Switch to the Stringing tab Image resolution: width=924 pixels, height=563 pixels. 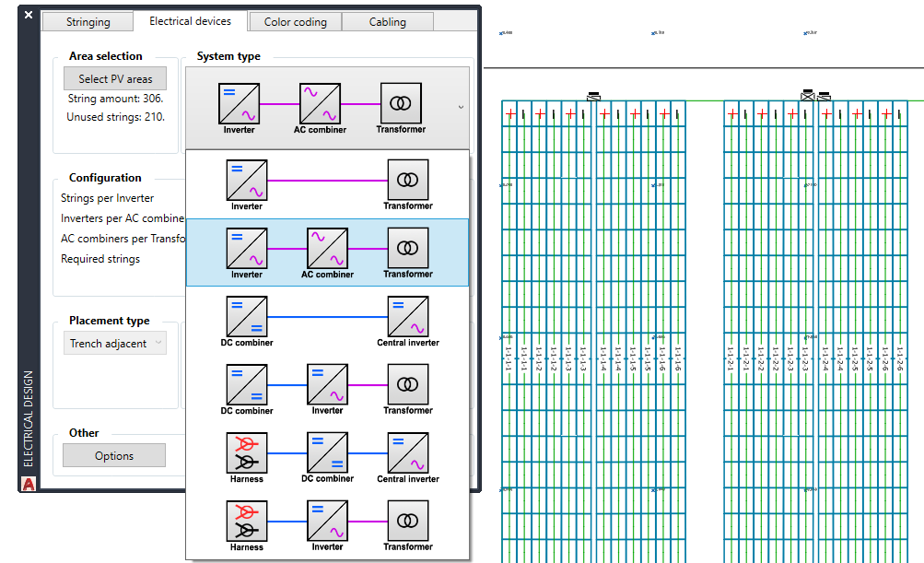coord(88,22)
